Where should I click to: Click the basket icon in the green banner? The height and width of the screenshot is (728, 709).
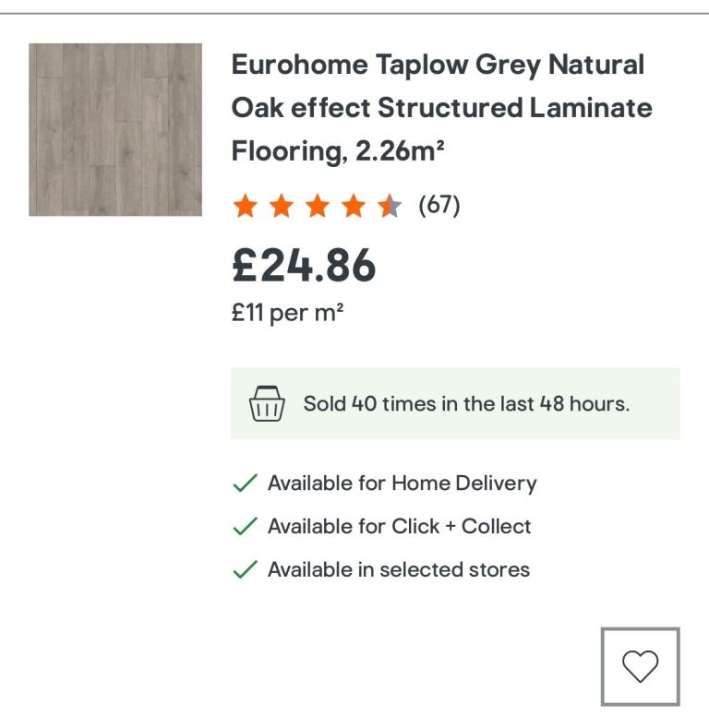tap(267, 404)
